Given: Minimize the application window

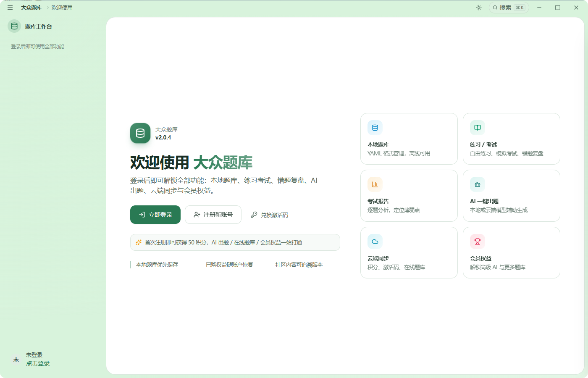Looking at the screenshot, I should pos(539,8).
